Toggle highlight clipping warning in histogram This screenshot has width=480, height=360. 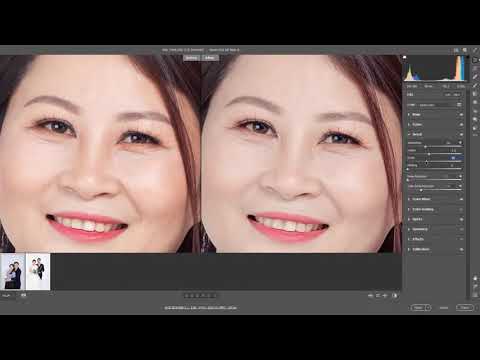pyautogui.click(x=468, y=57)
